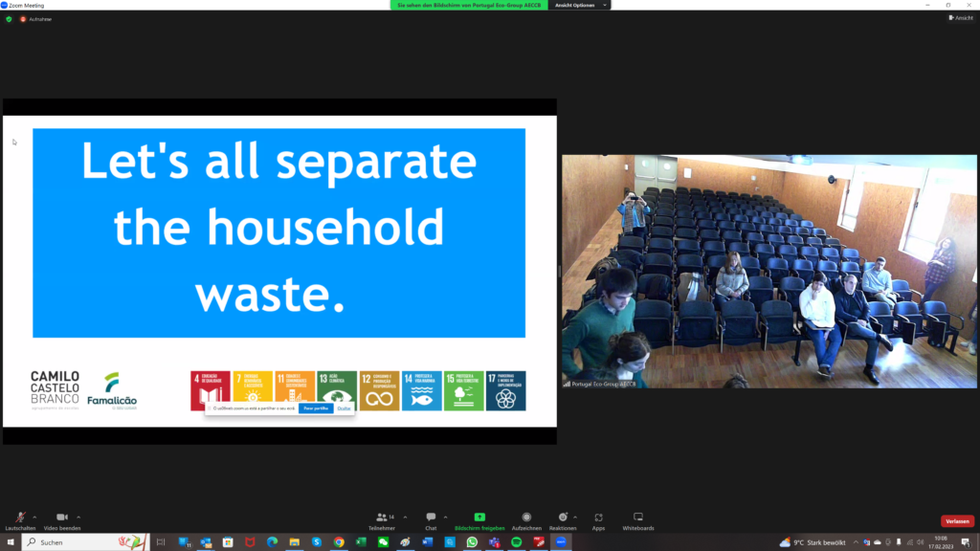
Task: Select the Portugal Eco-Group AECCB video tile
Action: point(768,271)
